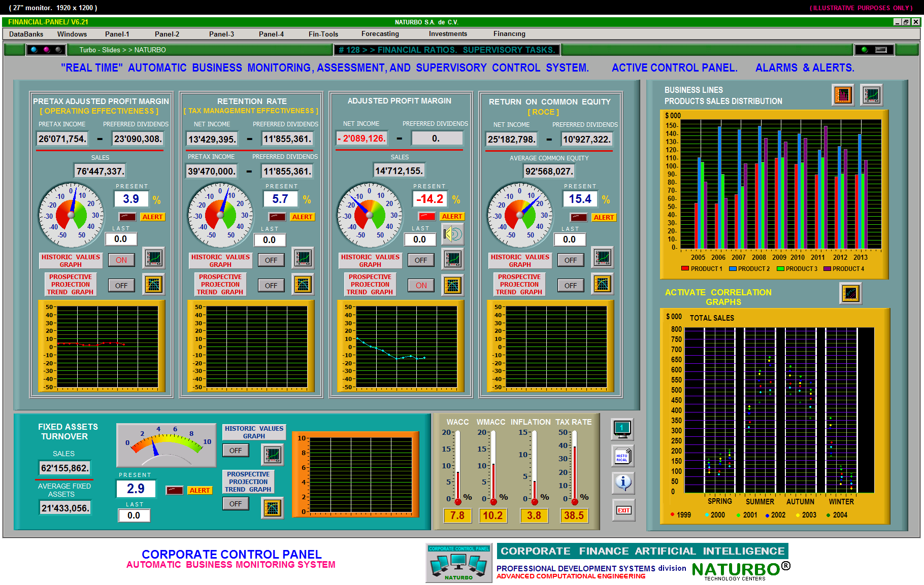Viewport: 924px width, 585px height.
Task: Click the blue information icon
Action: [623, 483]
